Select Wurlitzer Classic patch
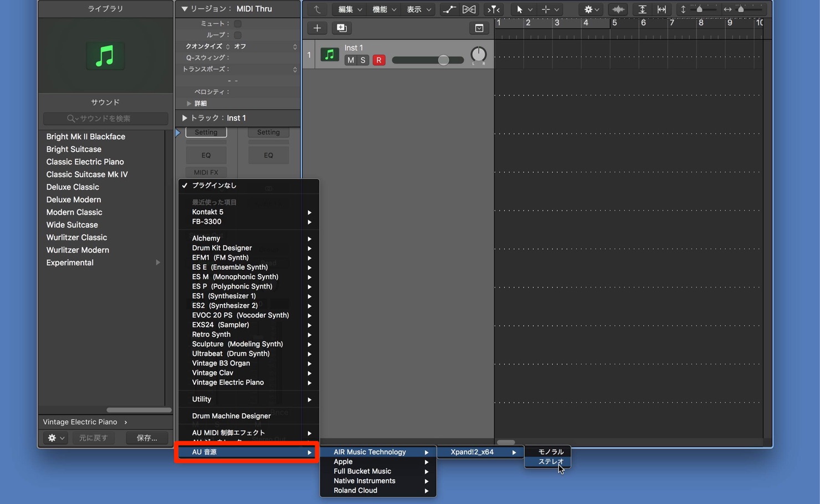The image size is (820, 504). point(76,238)
